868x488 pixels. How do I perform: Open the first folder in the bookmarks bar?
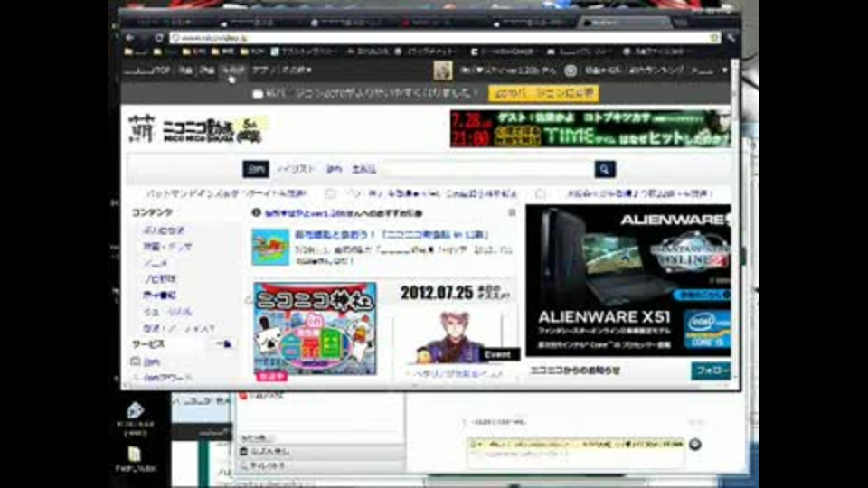[136, 52]
